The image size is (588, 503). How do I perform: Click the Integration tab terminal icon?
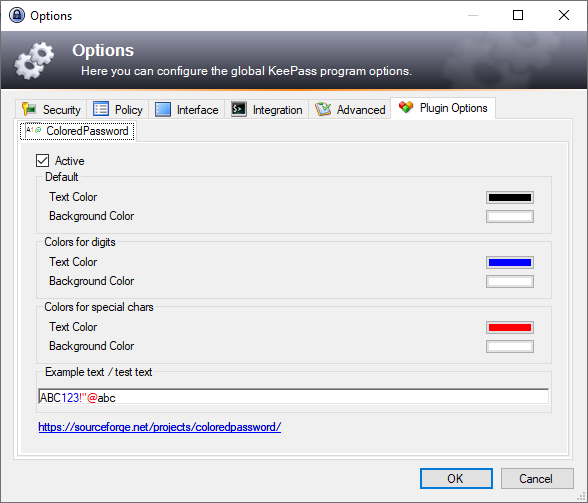point(238,109)
